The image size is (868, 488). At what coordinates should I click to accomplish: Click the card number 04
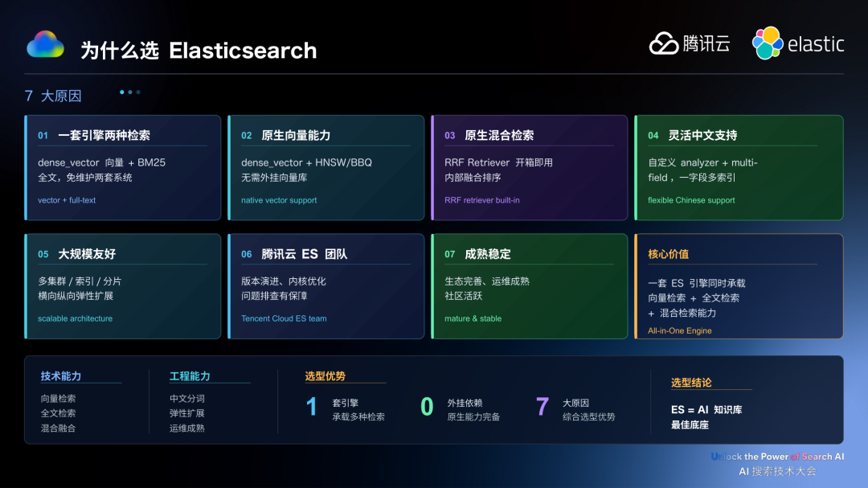(653, 136)
